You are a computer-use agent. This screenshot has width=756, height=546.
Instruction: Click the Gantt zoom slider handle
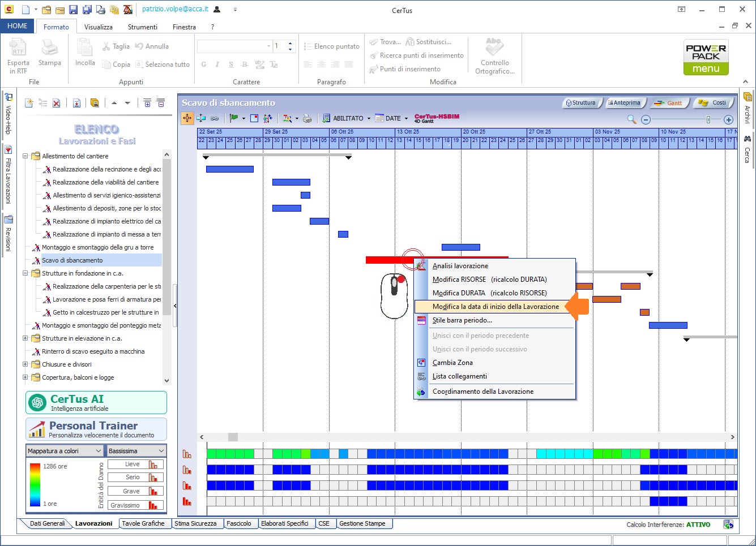click(x=708, y=119)
